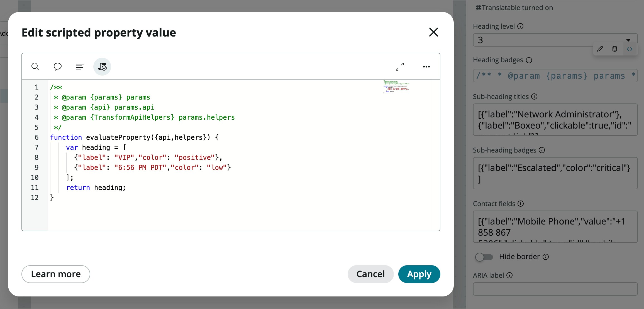This screenshot has height=309, width=644.
Task: Show info for ARIA label
Action: (509, 275)
